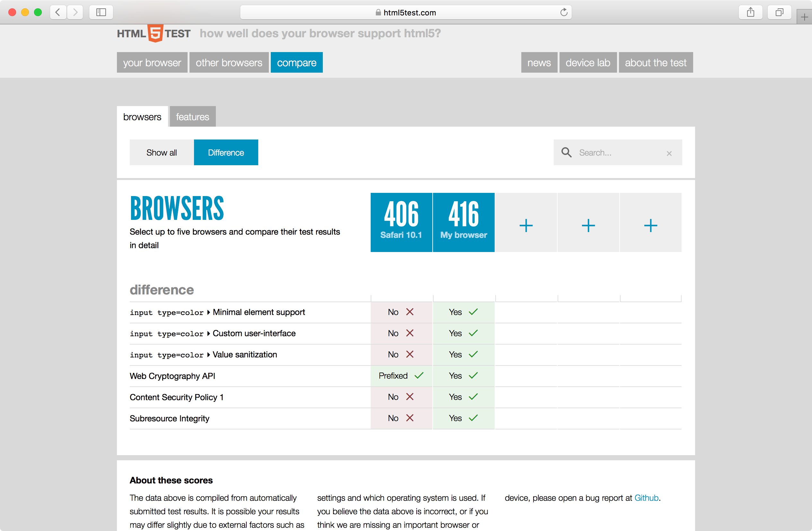Add a browser using the last plus tile
The width and height of the screenshot is (812, 531).
point(650,225)
